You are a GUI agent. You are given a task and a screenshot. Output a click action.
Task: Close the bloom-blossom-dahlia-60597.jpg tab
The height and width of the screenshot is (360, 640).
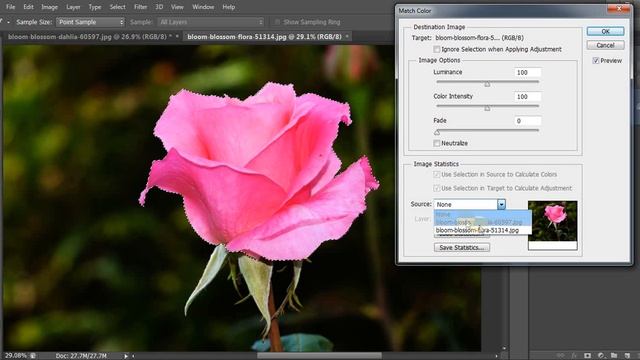click(x=177, y=36)
